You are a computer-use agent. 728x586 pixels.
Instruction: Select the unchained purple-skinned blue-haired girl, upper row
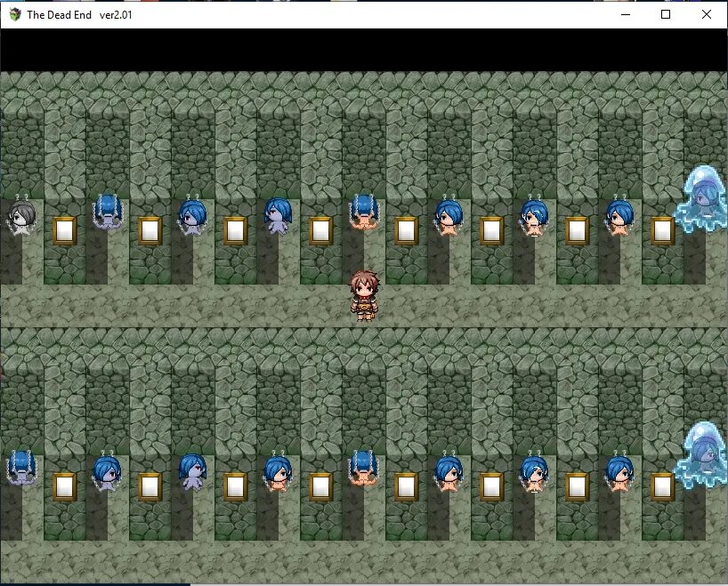[278, 216]
